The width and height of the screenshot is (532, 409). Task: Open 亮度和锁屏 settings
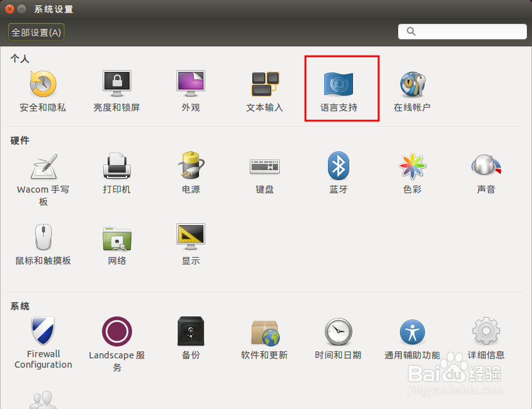(116, 88)
